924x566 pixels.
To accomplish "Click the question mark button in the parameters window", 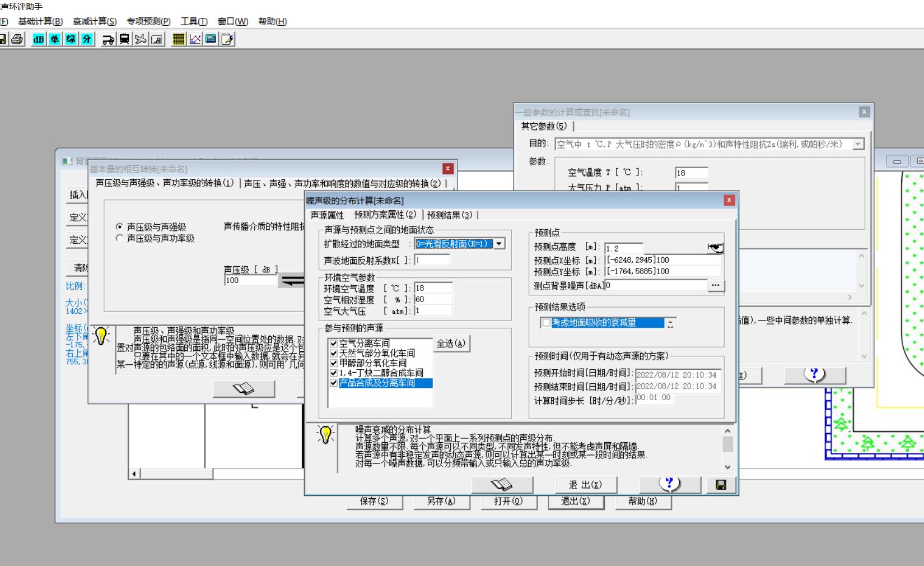I will click(815, 375).
